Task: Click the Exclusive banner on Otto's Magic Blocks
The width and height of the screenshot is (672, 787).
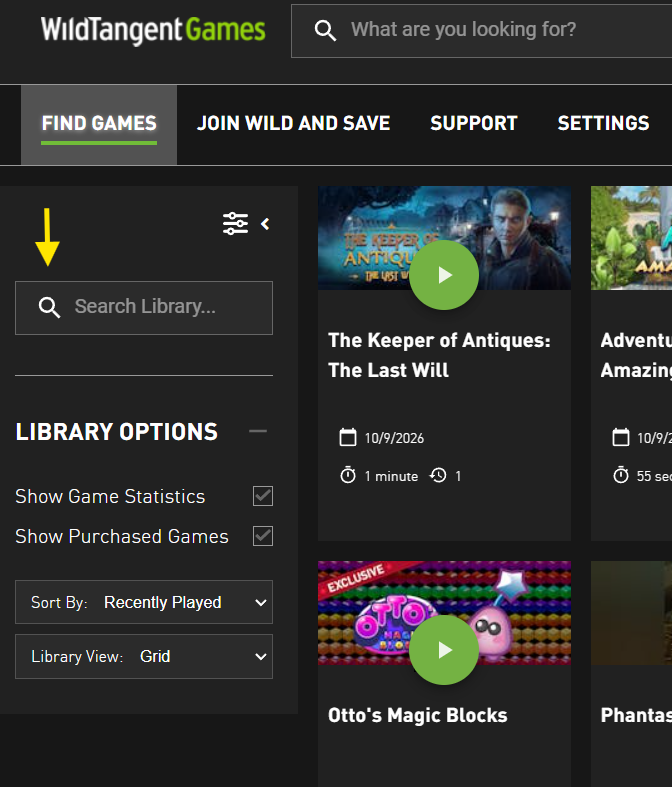Action: point(356,578)
